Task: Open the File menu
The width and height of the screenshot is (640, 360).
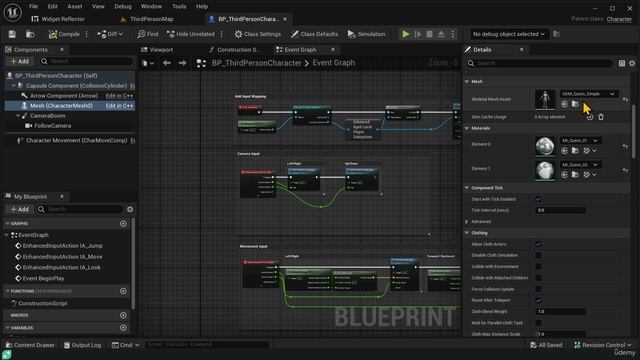Action: point(33,7)
